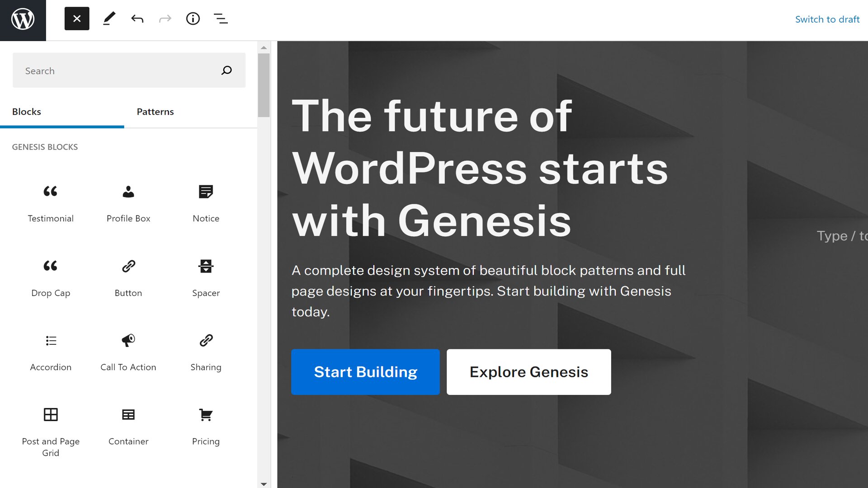Screen dimensions: 868x488
Task: Undo the last change
Action: coord(137,19)
